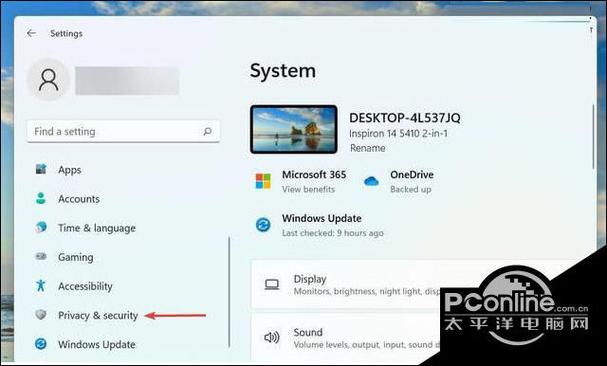
Task: Click the Privacy & security shield icon
Action: coord(41,314)
